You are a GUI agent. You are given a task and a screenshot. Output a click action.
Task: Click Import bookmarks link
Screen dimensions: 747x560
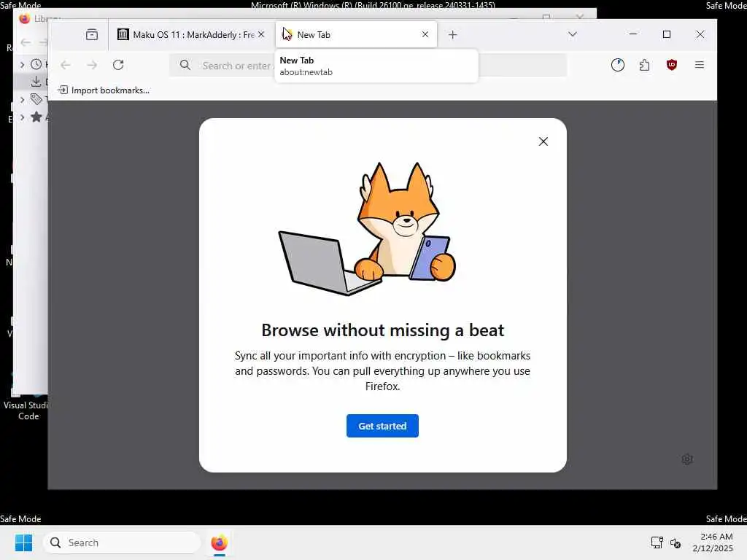tap(104, 90)
